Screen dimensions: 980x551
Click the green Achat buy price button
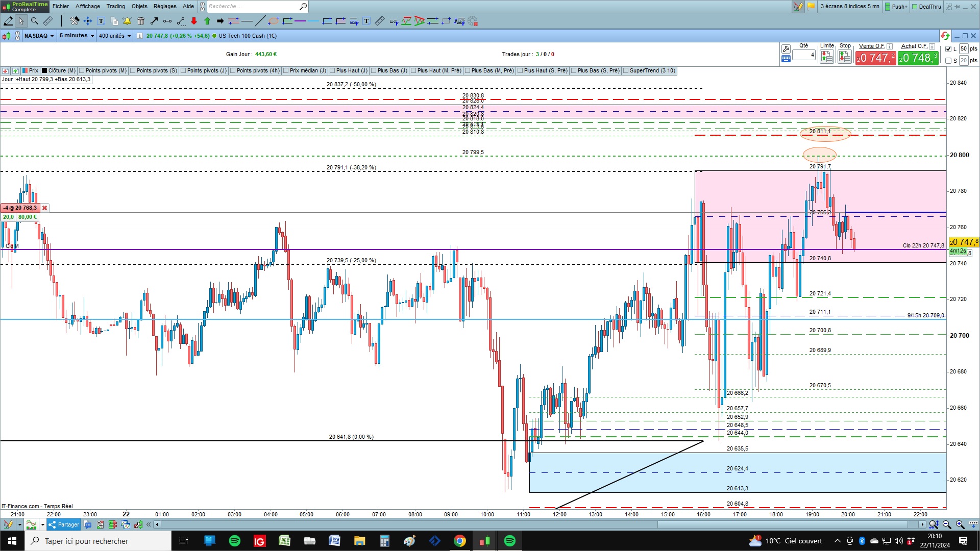[918, 58]
